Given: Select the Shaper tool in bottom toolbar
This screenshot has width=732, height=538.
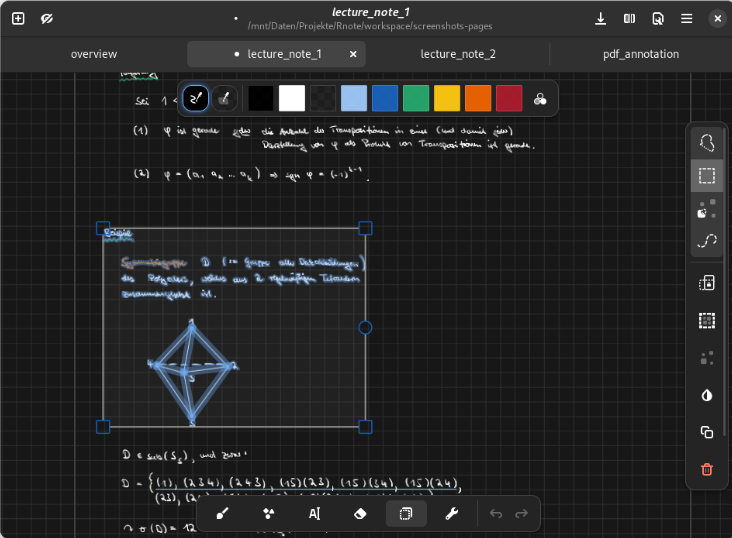Looking at the screenshot, I should coord(268,514).
